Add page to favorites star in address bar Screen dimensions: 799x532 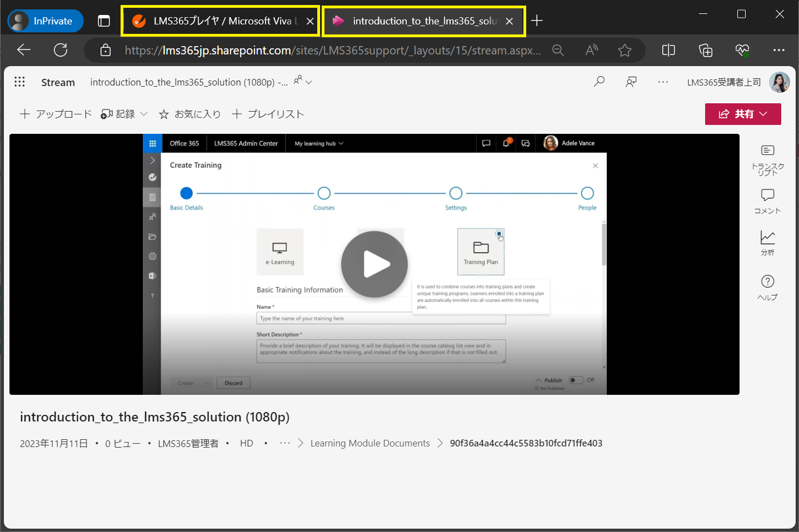pos(625,51)
